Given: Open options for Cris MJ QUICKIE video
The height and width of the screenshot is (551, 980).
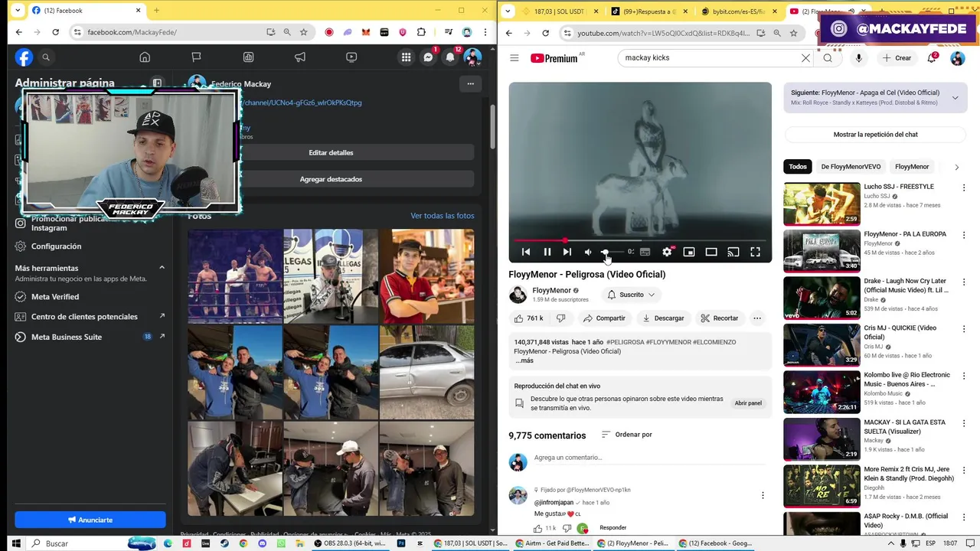Looking at the screenshot, I should click(x=963, y=329).
